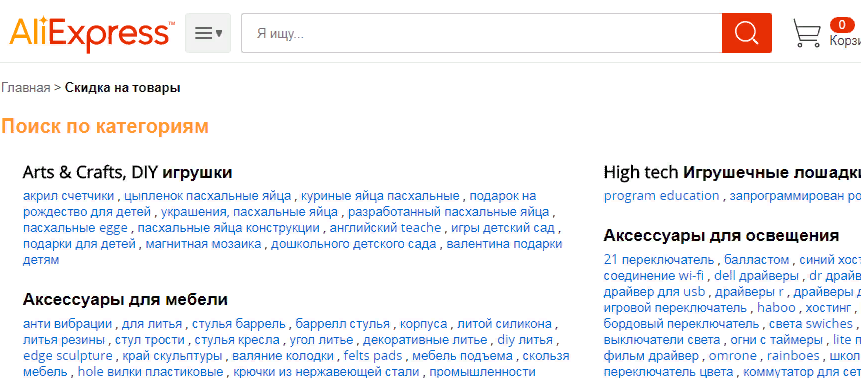This screenshot has height=378, width=861.
Task: Follow 'omrone' link
Action: point(733,355)
